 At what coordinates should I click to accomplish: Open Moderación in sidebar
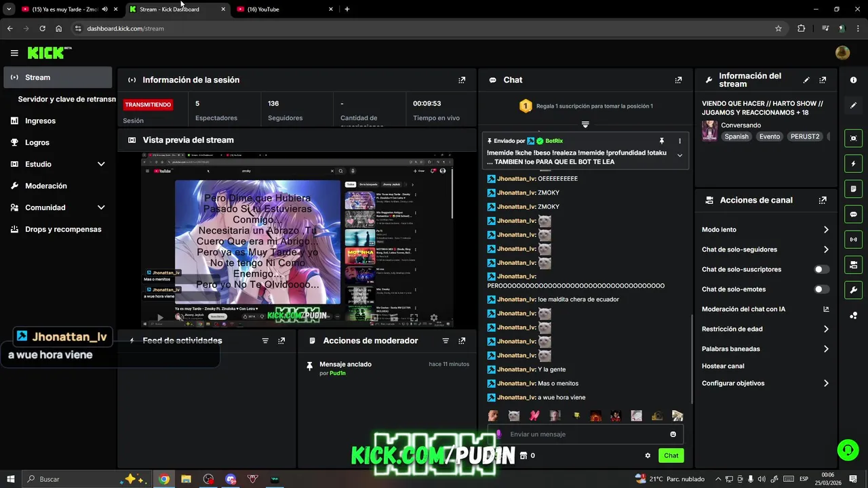point(58,186)
